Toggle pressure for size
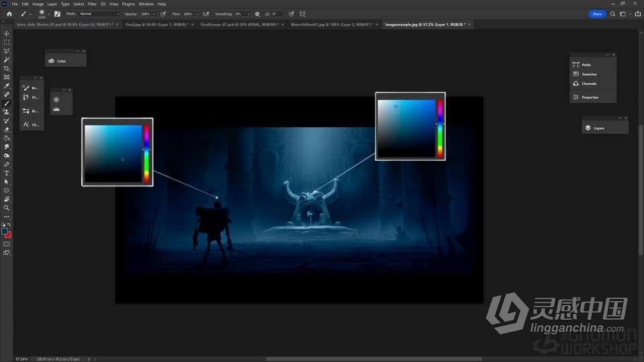The width and height of the screenshot is (644, 362). coord(291,14)
